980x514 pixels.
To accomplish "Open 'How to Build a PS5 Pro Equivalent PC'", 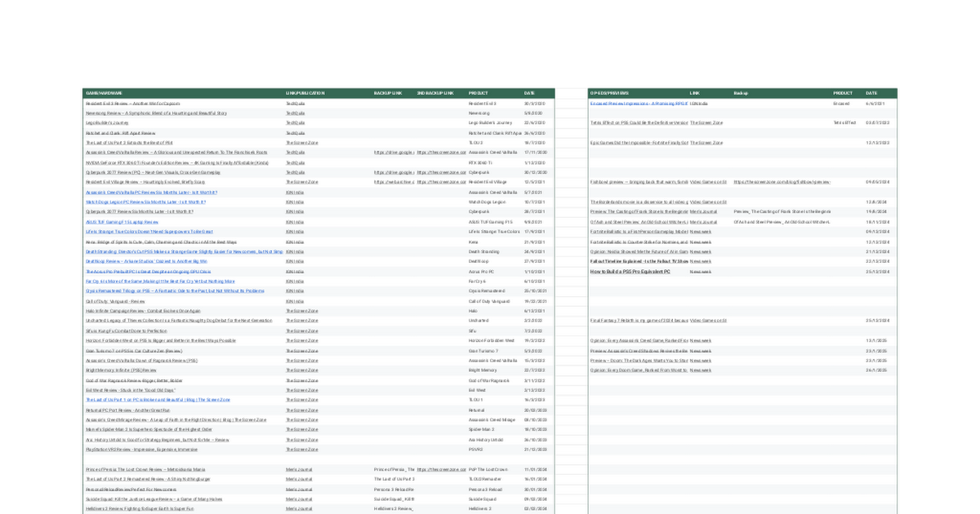I will pyautogui.click(x=630, y=272).
